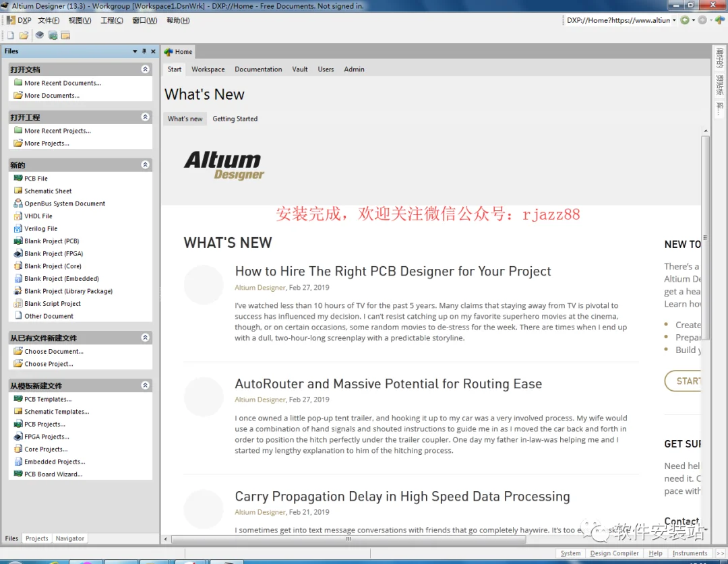
Task: Click the open folder toolbar icon
Action: coord(24,35)
